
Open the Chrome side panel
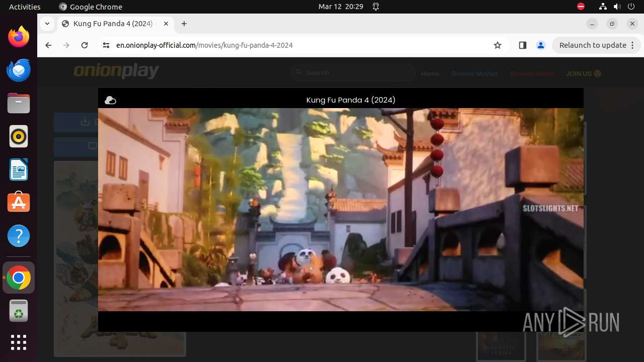(522, 45)
